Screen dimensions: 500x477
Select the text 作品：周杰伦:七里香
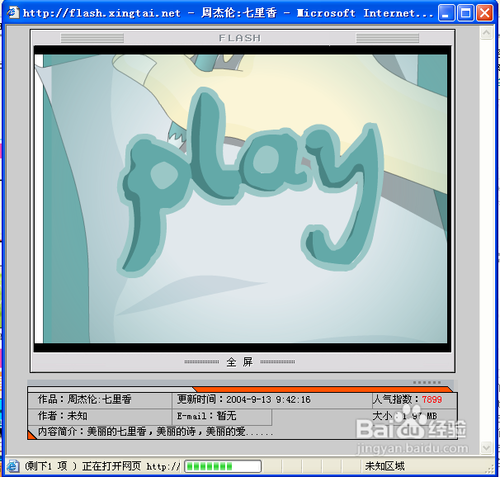85,399
